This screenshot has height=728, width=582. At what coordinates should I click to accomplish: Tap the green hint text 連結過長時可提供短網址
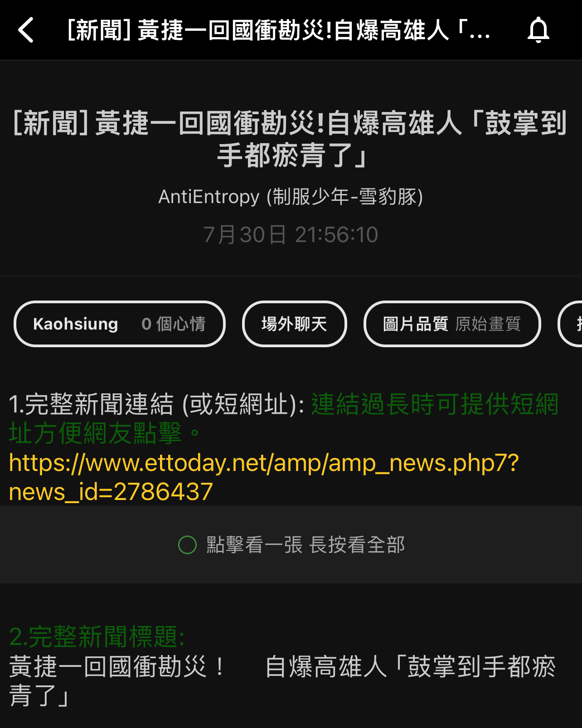point(283,418)
